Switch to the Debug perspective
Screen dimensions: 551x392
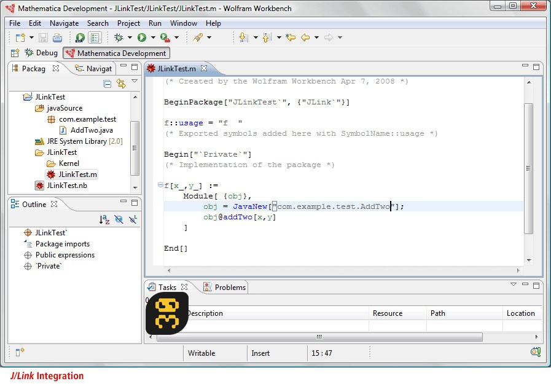(x=41, y=53)
